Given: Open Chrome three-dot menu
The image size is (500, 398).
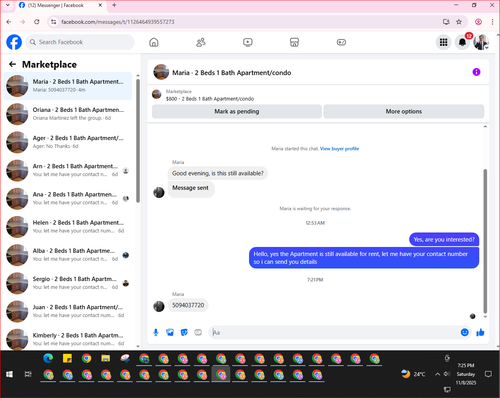Looking at the screenshot, I should 492,22.
